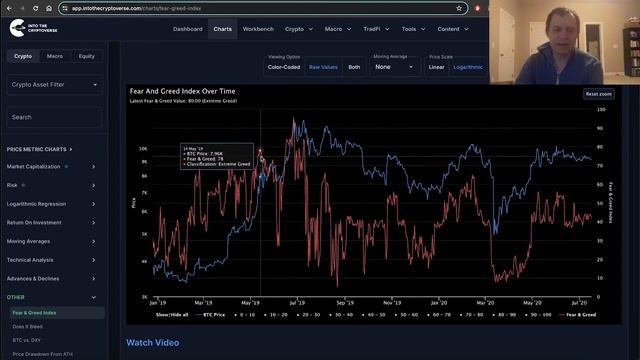
Task: Click the chart title Fear And Greed Index Over Time
Action: point(182,91)
